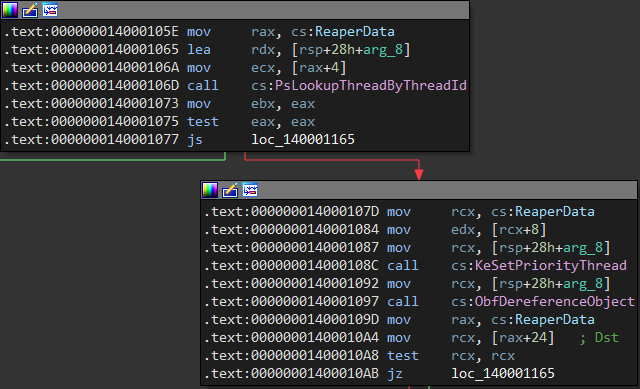Click the PsLookupThreadByThreadId function name
Image resolution: width=640 pixels, height=389 pixels.
[x=371, y=86]
